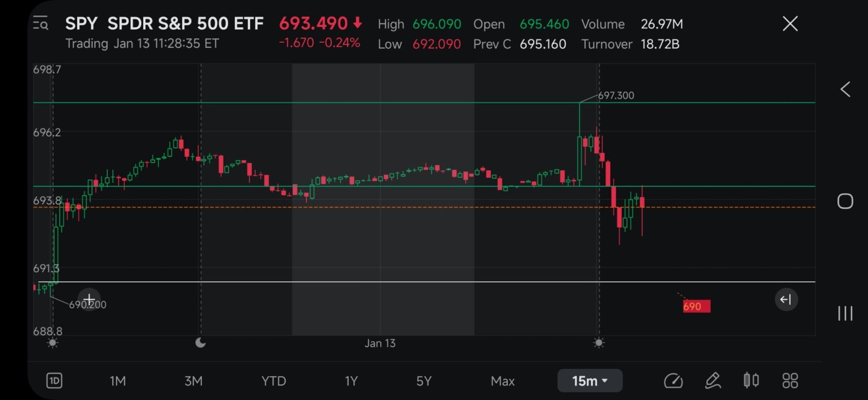Viewport: 868px width, 400px height.
Task: Change the candlestick chart type icon
Action: 751,380
